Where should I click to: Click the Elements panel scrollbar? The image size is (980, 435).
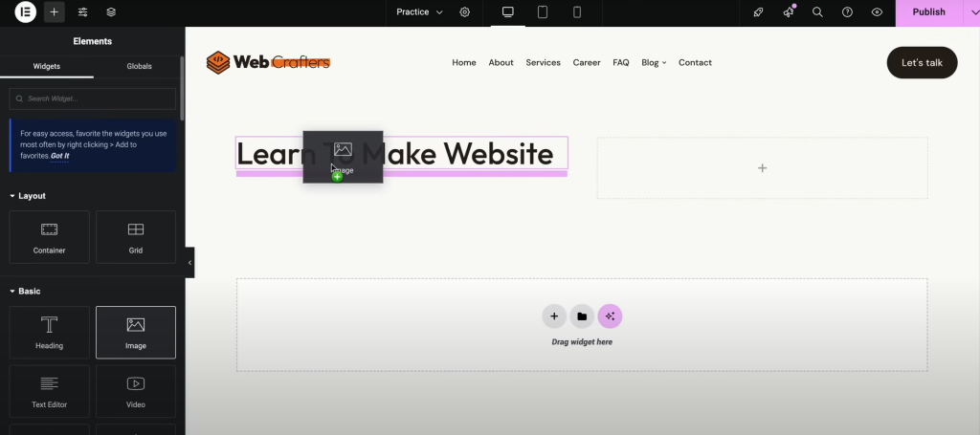click(182, 89)
